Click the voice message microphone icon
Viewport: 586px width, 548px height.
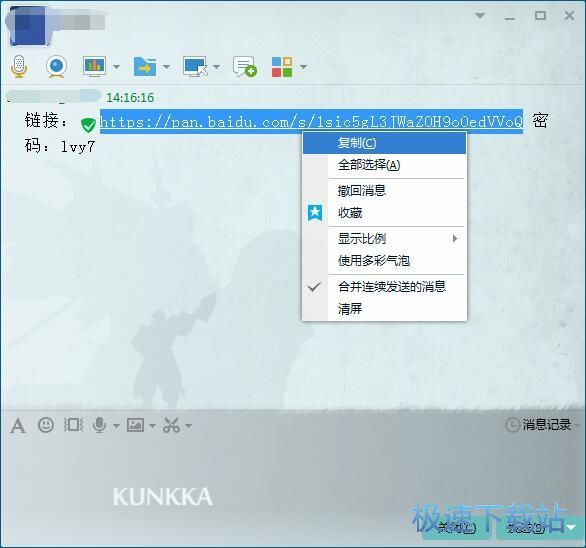point(99,425)
